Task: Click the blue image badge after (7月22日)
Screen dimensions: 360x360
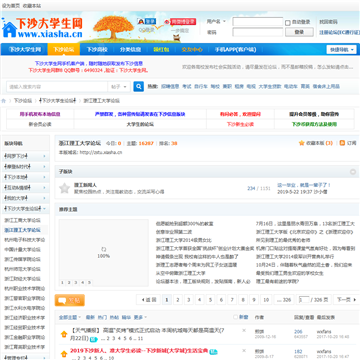Action: pyautogui.click(x=94, y=339)
